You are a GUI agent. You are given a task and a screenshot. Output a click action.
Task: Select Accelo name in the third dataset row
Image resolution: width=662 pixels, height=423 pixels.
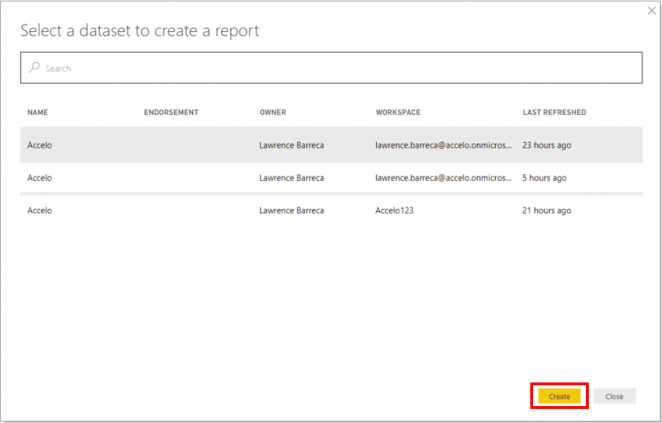click(40, 211)
